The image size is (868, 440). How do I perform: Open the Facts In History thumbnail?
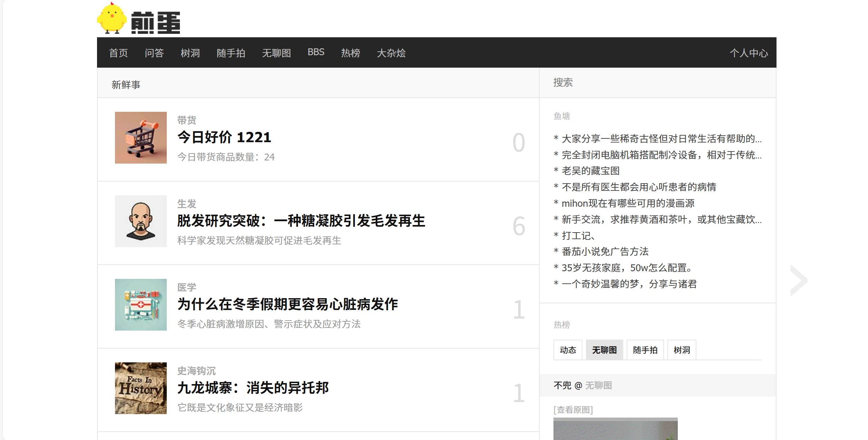pyautogui.click(x=141, y=388)
